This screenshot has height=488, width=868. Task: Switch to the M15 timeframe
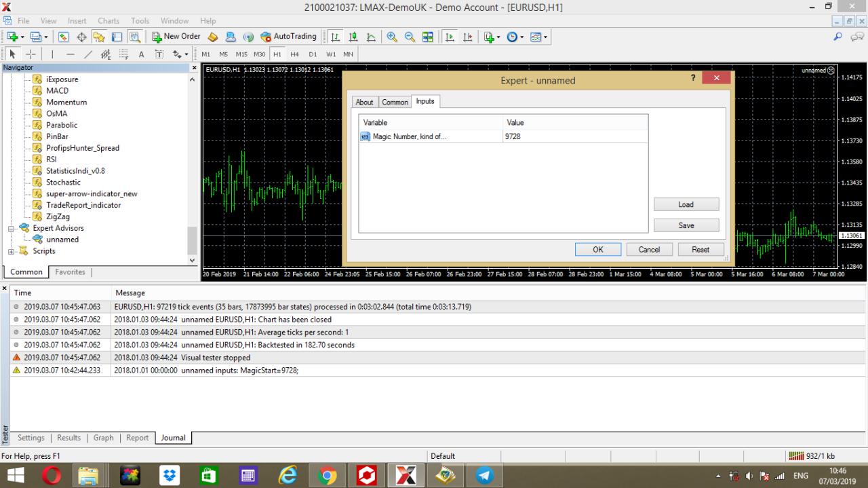point(242,54)
